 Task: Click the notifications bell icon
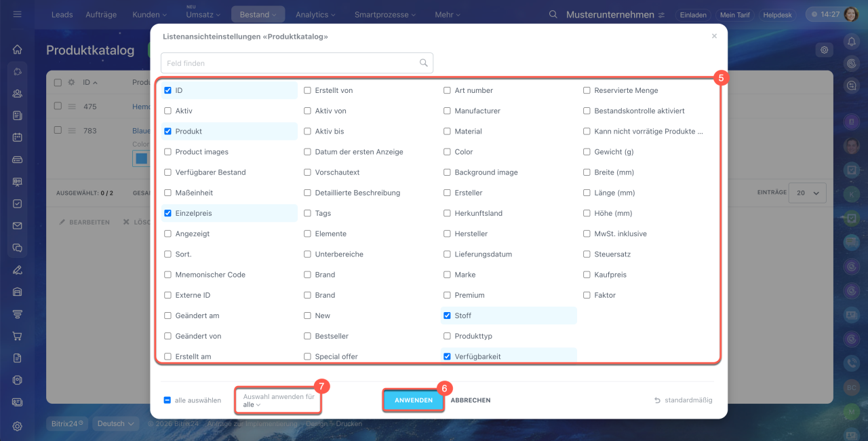[852, 42]
